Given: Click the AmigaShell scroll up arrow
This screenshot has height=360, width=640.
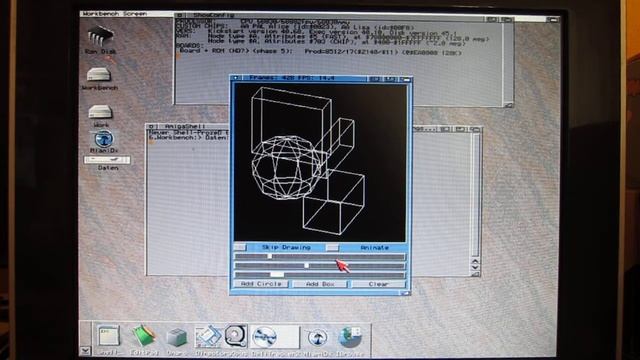Looking at the screenshot, I should click(475, 262).
